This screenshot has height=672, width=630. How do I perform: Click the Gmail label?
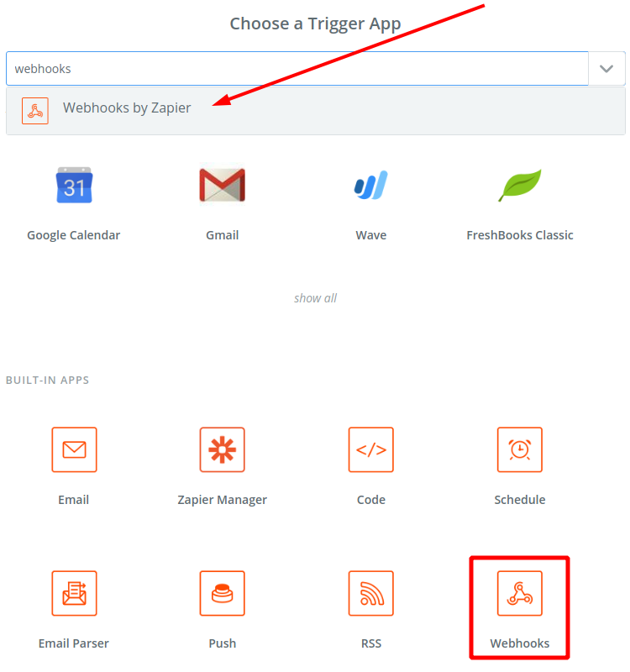pyautogui.click(x=222, y=235)
